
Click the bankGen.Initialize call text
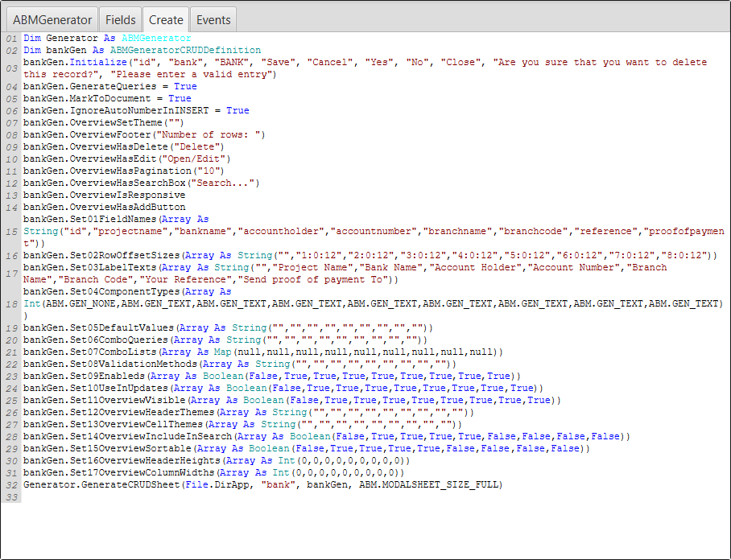pos(75,63)
